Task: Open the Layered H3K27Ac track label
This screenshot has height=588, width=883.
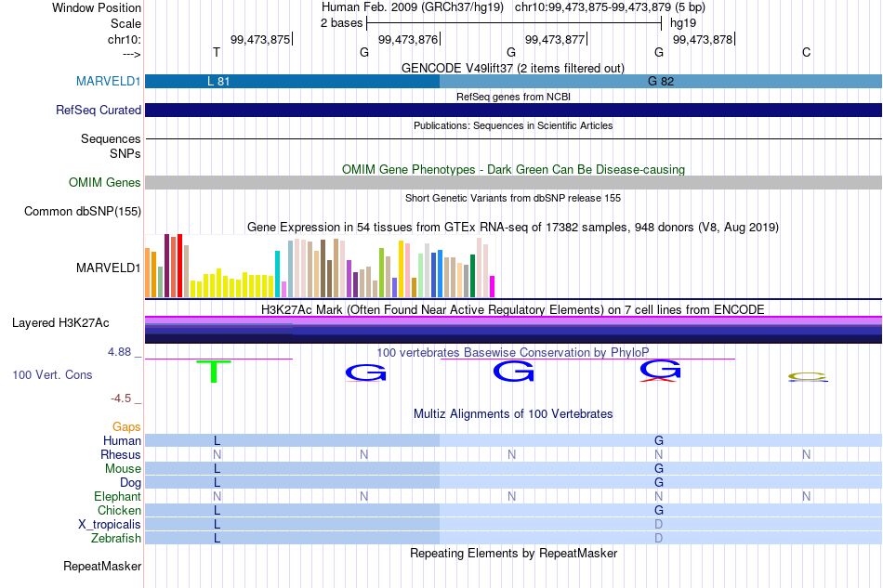Action: [x=60, y=323]
